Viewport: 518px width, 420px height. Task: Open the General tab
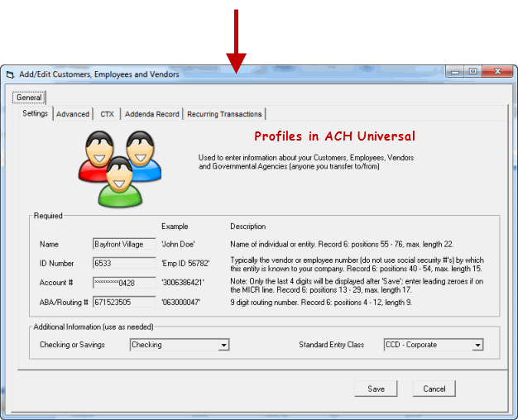point(29,98)
